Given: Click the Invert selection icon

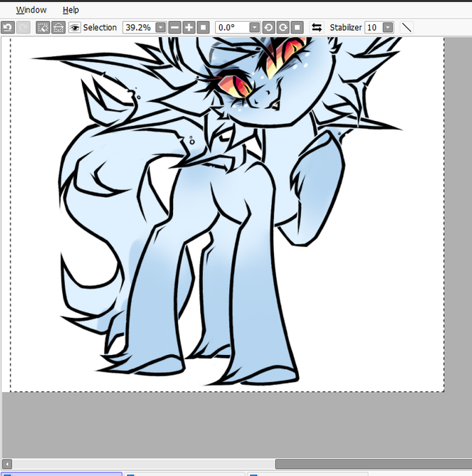Looking at the screenshot, I should point(58,27).
